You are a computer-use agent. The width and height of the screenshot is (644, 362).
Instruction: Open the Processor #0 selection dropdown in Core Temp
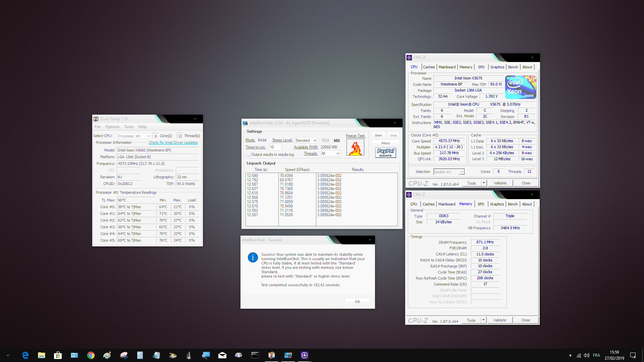coord(134,136)
